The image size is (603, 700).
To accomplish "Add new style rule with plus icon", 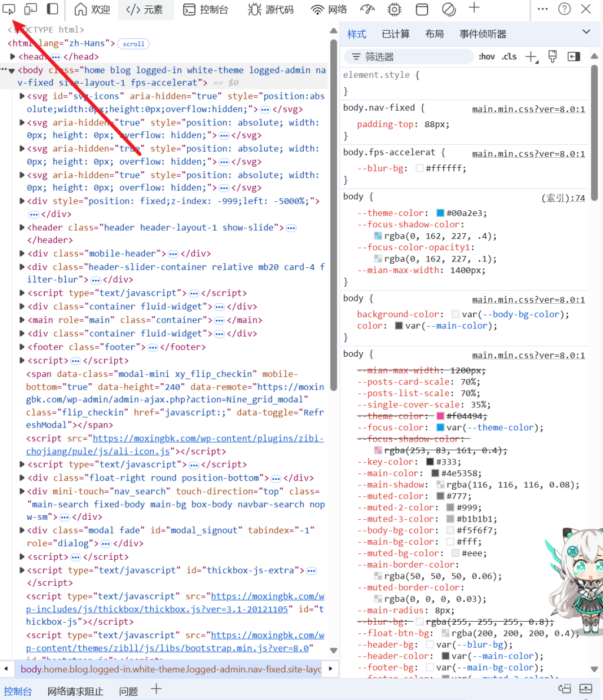I will click(x=531, y=57).
